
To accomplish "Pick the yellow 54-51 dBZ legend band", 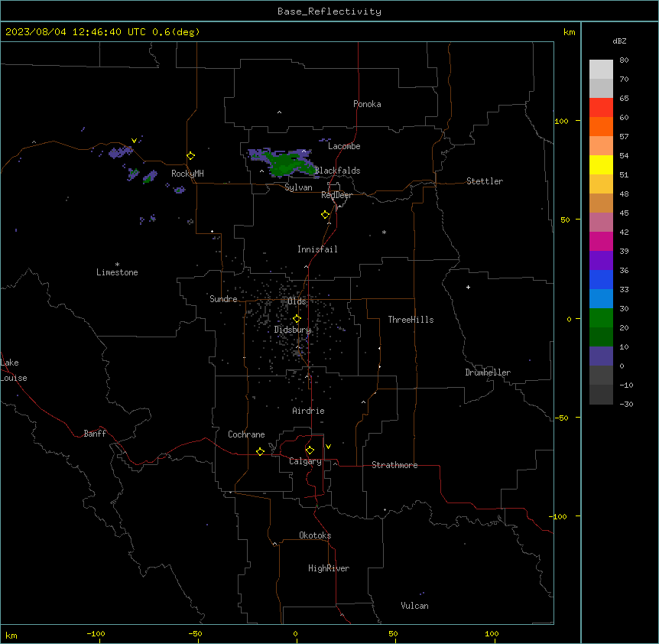I will 601,164.
